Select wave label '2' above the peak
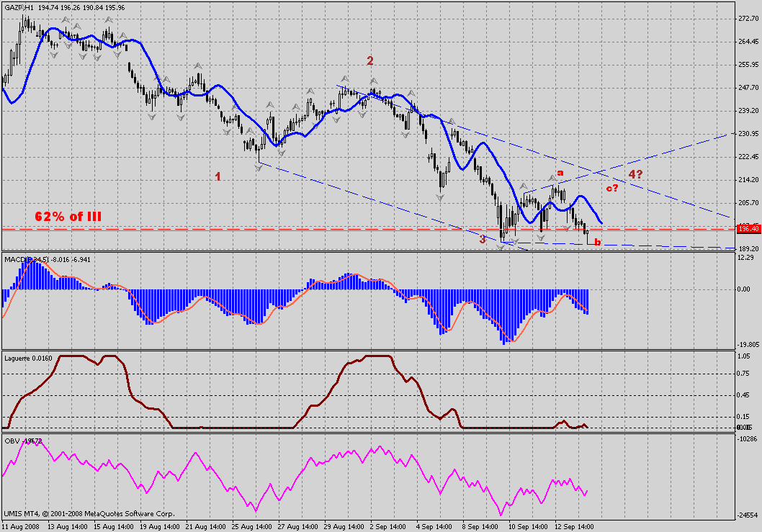 click(369, 60)
